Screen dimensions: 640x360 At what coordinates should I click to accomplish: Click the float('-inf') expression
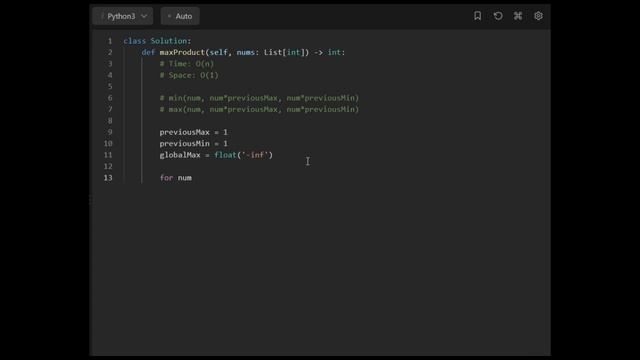coord(243,155)
